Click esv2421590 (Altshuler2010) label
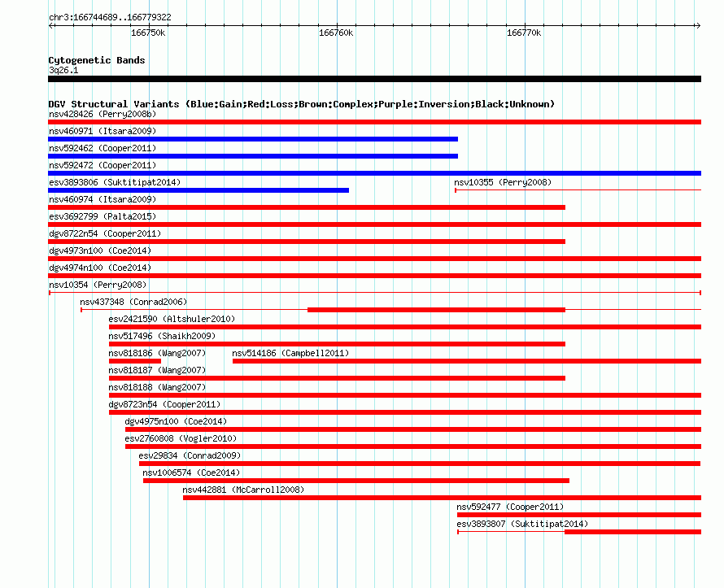The image size is (724, 588). pyautogui.click(x=172, y=319)
